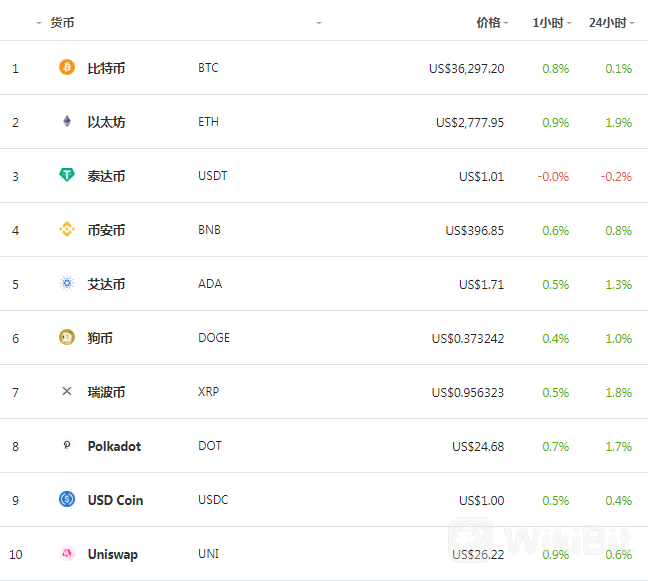Sort by 1小时 column header
This screenshot has height=581, width=648.
point(548,23)
